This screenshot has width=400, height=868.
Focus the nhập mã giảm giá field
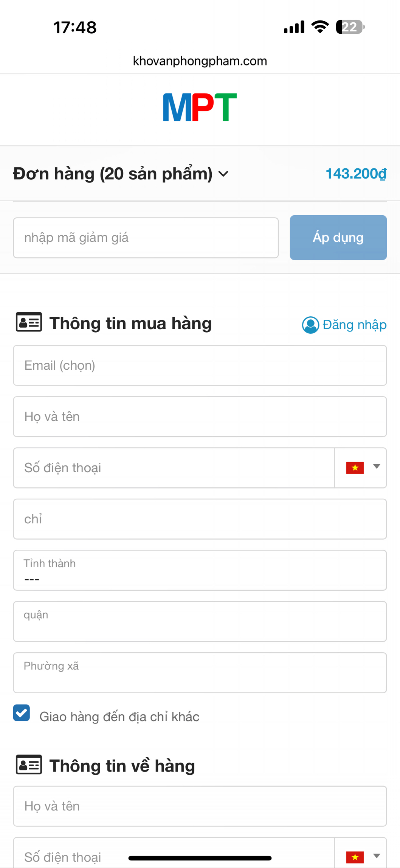point(146,238)
